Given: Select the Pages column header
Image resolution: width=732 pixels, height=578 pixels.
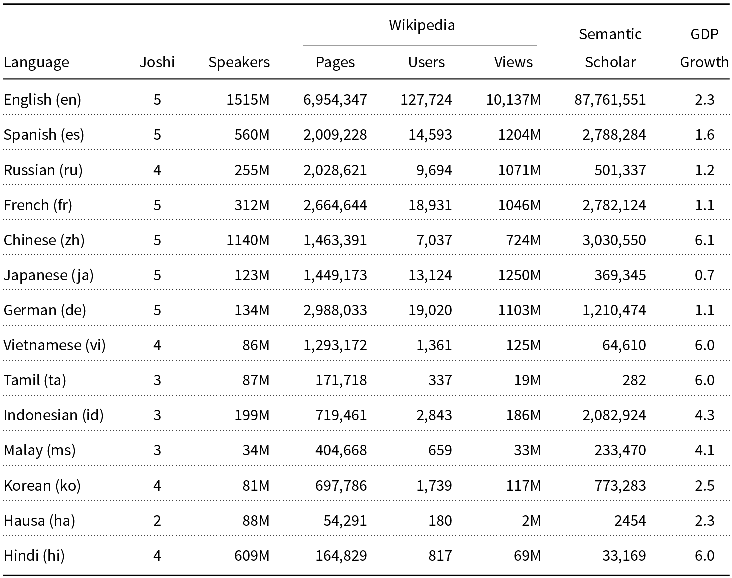Looking at the screenshot, I should (335, 63).
